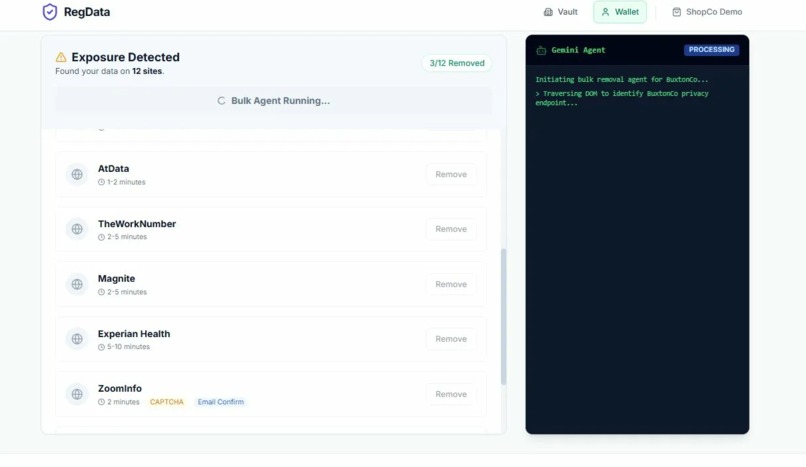The height and width of the screenshot is (467, 806).
Task: Select the TheWorkNumber site name
Action: [137, 224]
